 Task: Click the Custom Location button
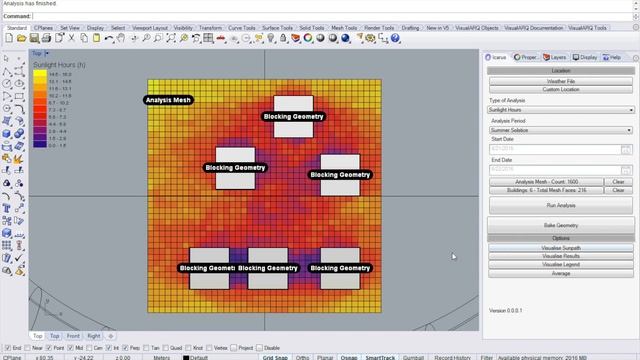tap(561, 89)
